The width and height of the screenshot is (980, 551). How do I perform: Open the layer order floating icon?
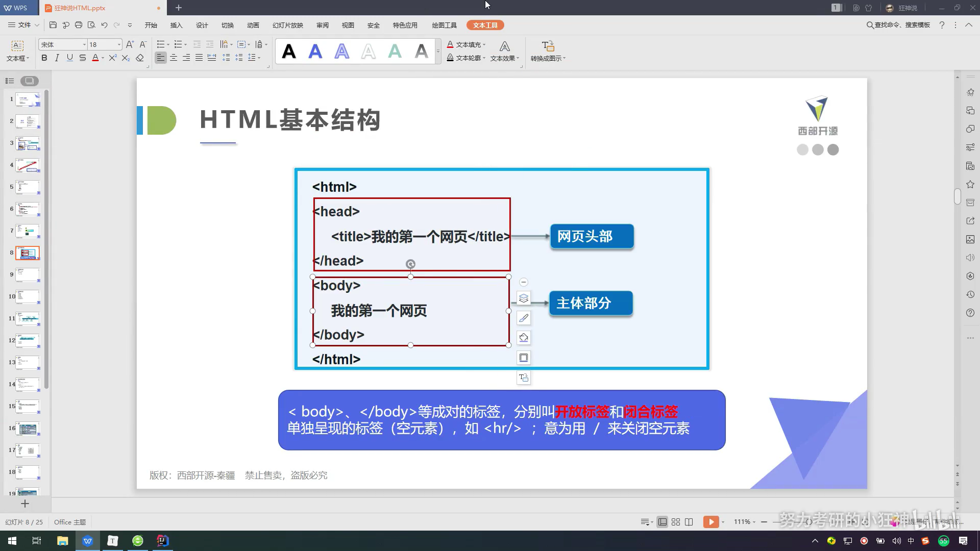tap(524, 298)
